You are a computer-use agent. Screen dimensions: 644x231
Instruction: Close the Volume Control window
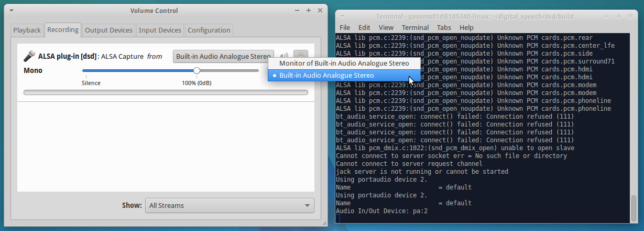coord(320,10)
